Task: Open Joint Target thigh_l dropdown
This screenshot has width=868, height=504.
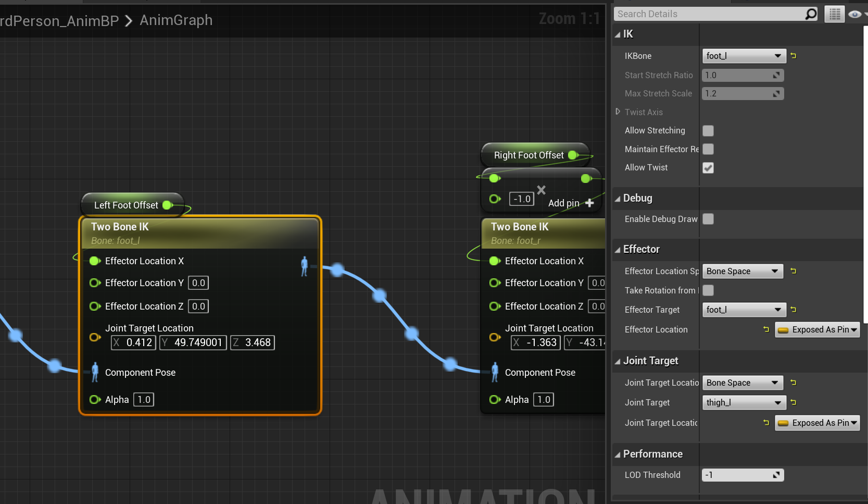Action: (x=744, y=402)
